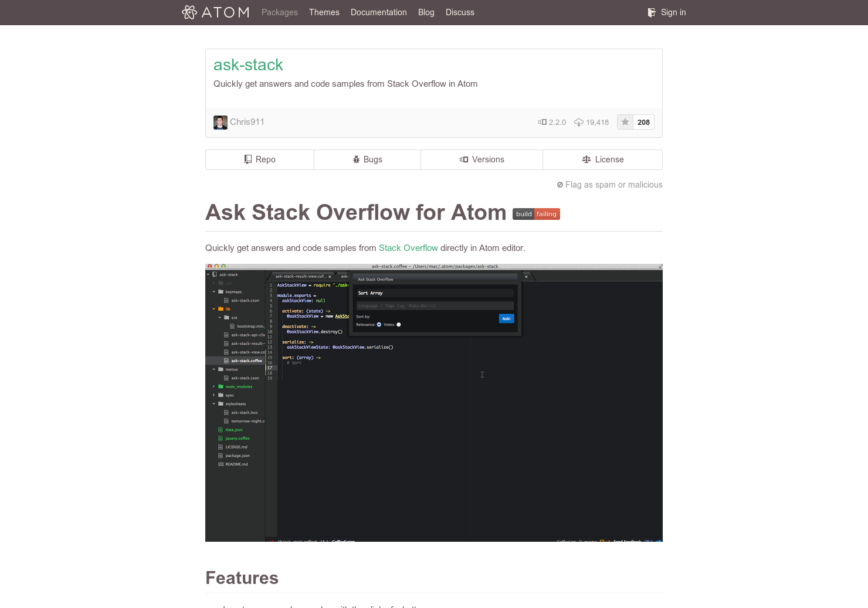Click the ask-stack.coffee file icon in the tree

(226, 361)
